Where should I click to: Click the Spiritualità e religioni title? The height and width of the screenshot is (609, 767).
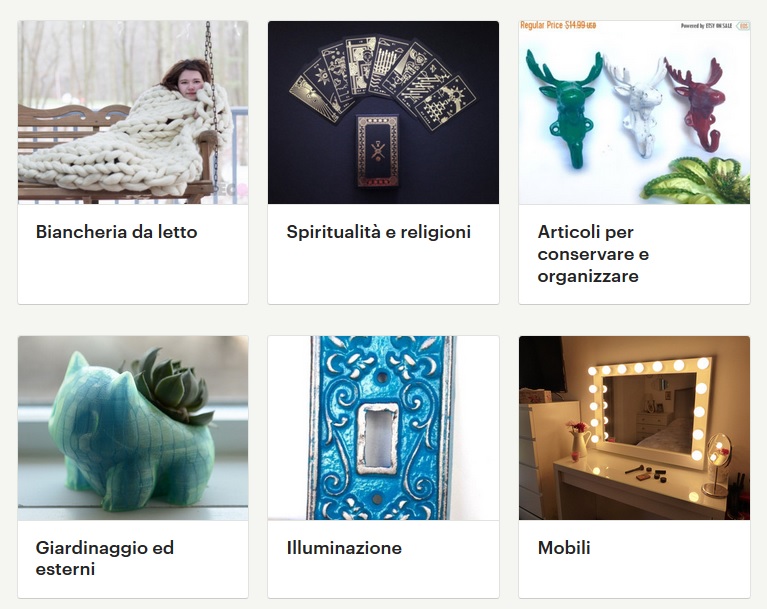[379, 232]
